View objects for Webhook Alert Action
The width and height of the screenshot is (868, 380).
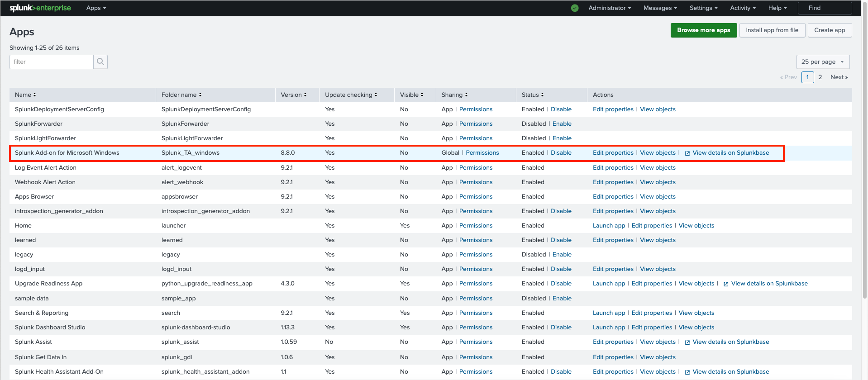point(658,182)
